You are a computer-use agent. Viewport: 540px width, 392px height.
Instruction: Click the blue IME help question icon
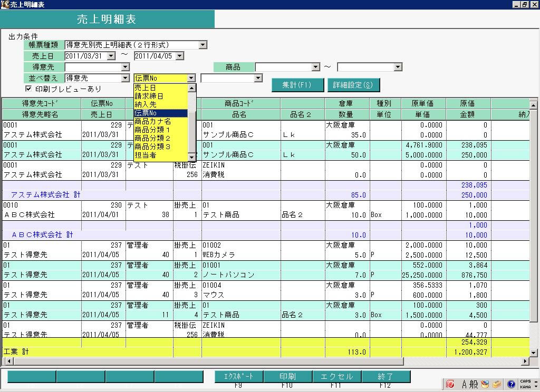[x=511, y=384]
